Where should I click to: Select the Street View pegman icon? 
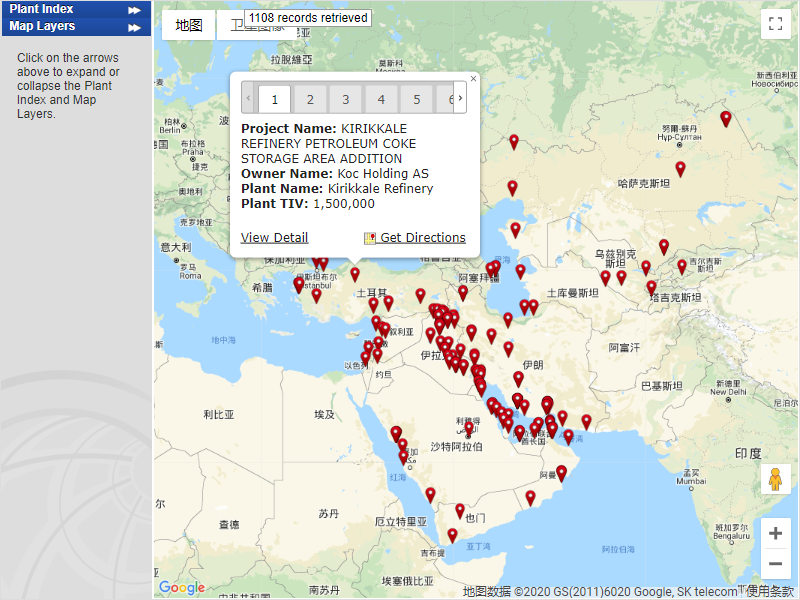coord(775,480)
